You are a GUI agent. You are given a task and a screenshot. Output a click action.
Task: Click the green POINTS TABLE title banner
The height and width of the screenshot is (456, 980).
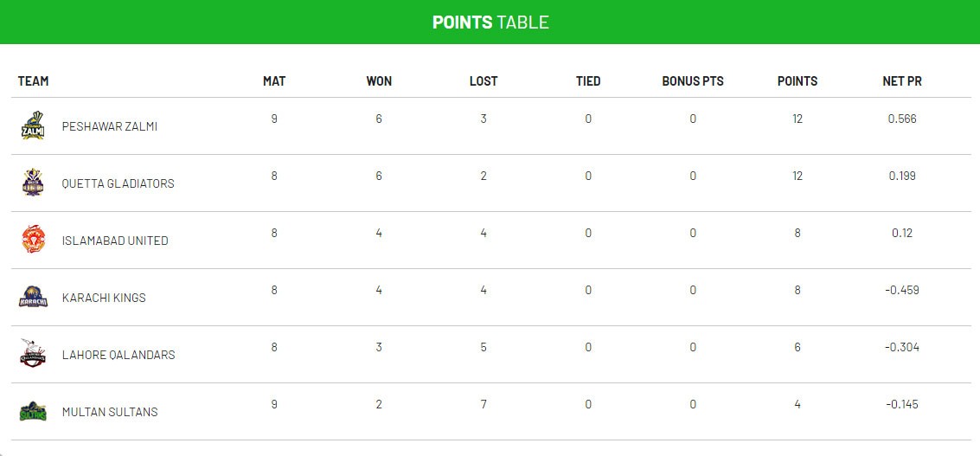click(490, 22)
